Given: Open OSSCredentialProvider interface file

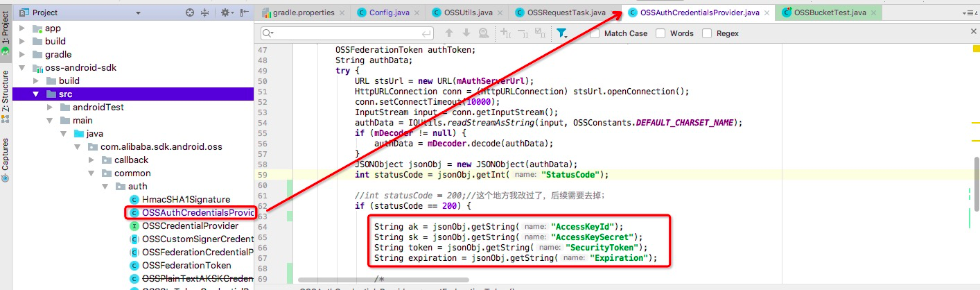Looking at the screenshot, I should coord(190,226).
